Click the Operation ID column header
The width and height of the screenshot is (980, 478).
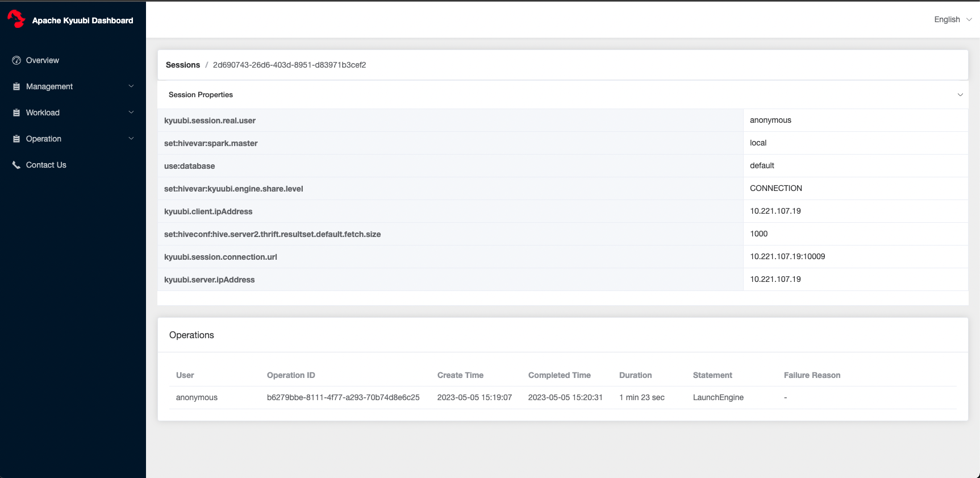pyautogui.click(x=291, y=375)
